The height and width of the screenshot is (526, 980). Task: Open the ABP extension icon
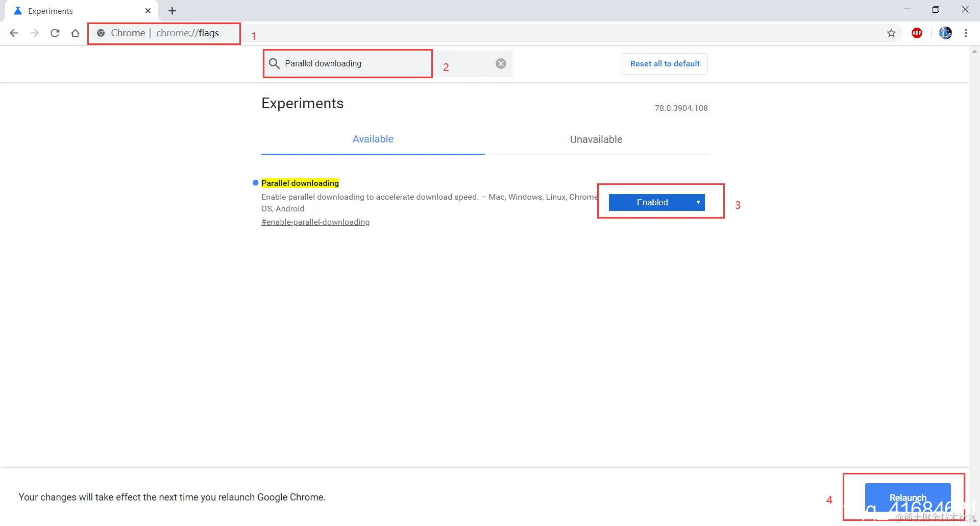click(x=917, y=33)
